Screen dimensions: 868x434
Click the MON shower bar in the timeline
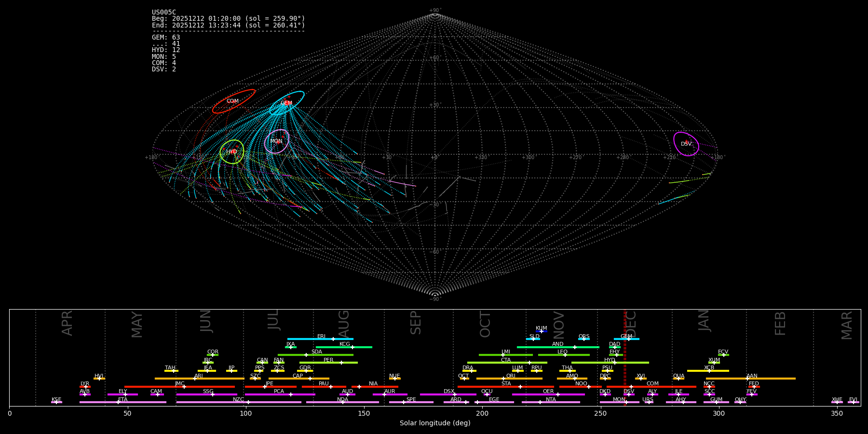[x=620, y=402]
